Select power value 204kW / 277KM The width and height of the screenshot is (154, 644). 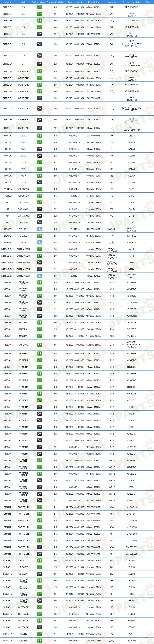[93, 641]
